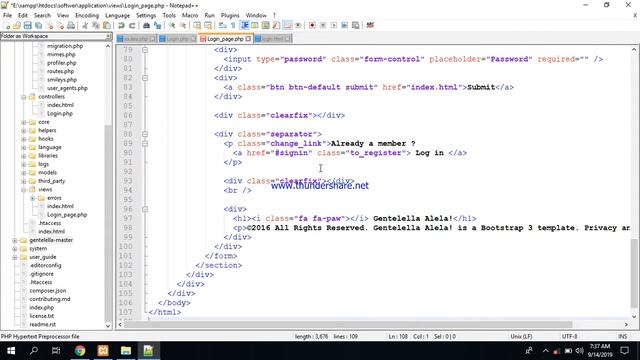Expand the core folder

tap(24, 122)
